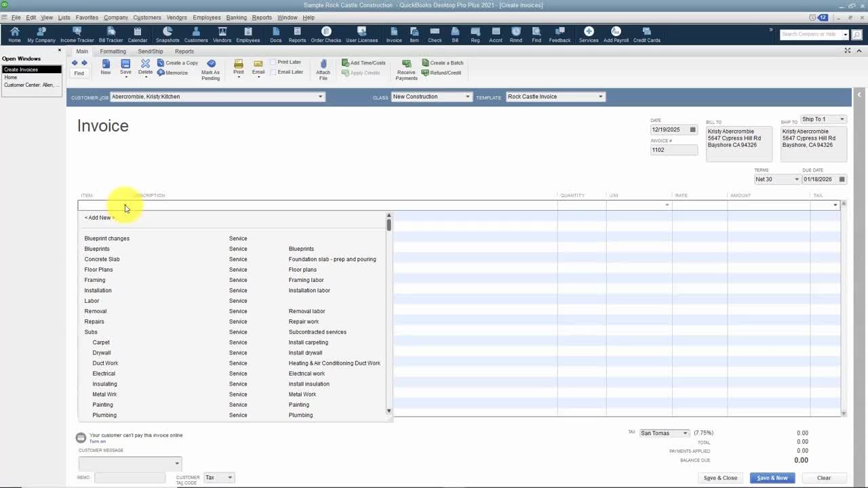Open the Rmnd reminders icon

click(516, 35)
